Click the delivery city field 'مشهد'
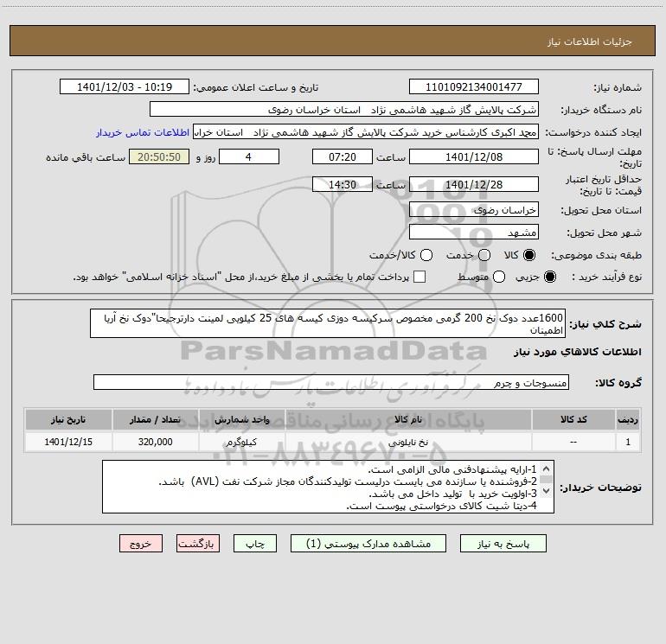The image size is (666, 644). (x=473, y=233)
